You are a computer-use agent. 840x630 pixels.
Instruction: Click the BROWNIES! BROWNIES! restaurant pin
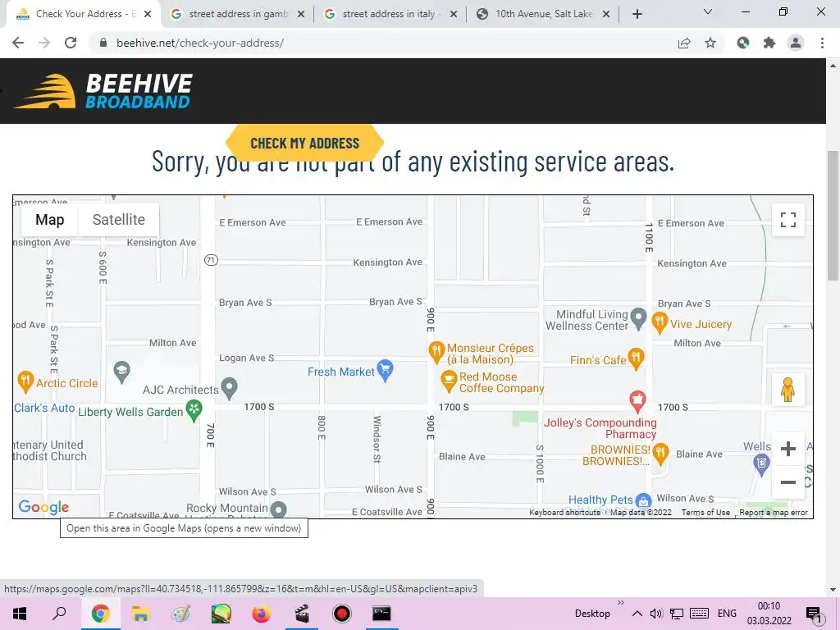point(660,453)
